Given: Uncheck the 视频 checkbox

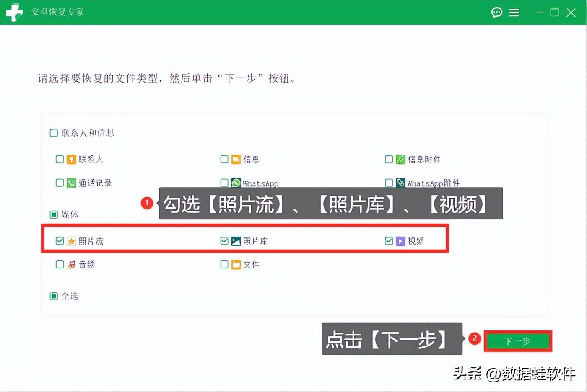Looking at the screenshot, I should click(389, 241).
